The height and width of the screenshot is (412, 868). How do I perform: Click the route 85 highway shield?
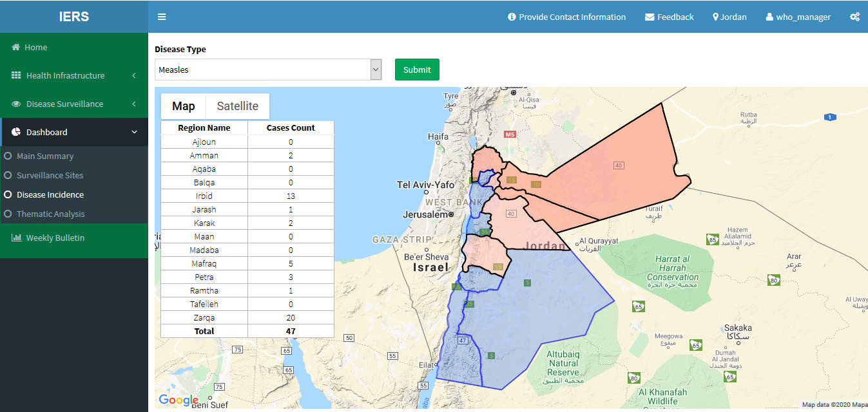coord(712,239)
